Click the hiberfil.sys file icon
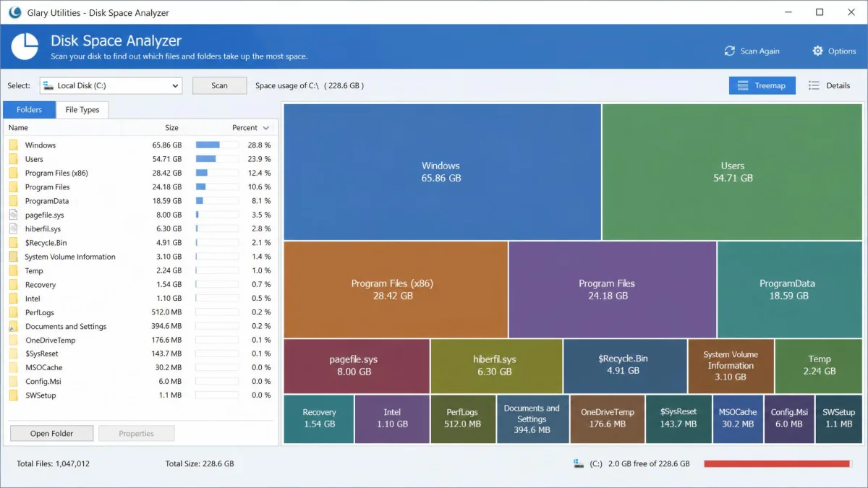The width and height of the screenshot is (868, 488). 14,228
